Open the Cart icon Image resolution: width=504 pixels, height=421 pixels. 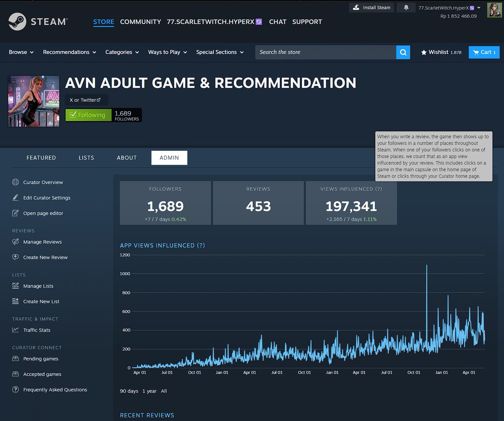(476, 52)
